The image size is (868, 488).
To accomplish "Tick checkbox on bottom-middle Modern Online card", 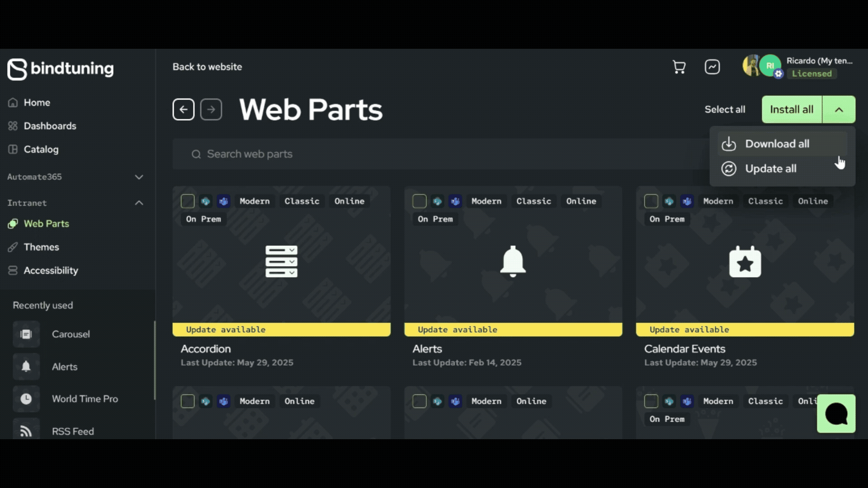I will tap(420, 401).
